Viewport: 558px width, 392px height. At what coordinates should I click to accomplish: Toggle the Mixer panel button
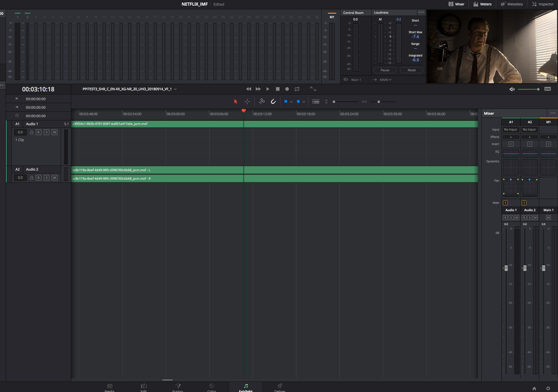click(456, 4)
